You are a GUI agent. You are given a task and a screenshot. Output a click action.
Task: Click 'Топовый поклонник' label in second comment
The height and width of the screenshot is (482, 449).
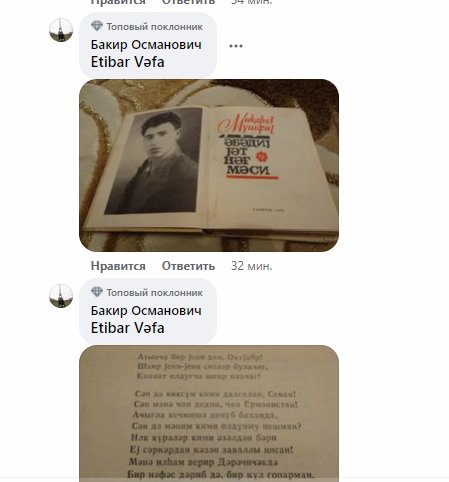(154, 293)
